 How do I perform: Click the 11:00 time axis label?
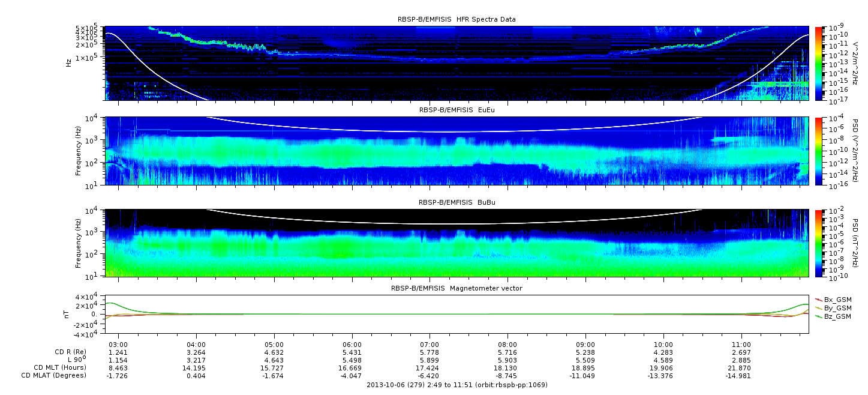coord(741,345)
